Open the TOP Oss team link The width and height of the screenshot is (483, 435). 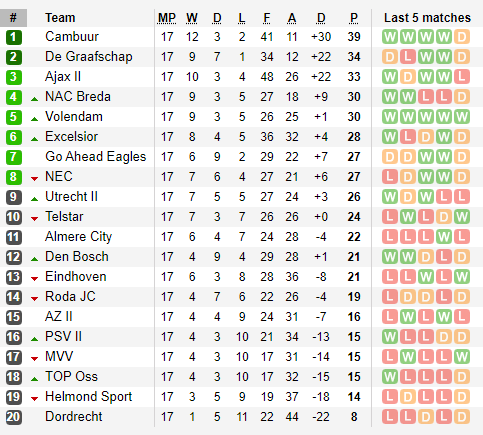(71, 377)
